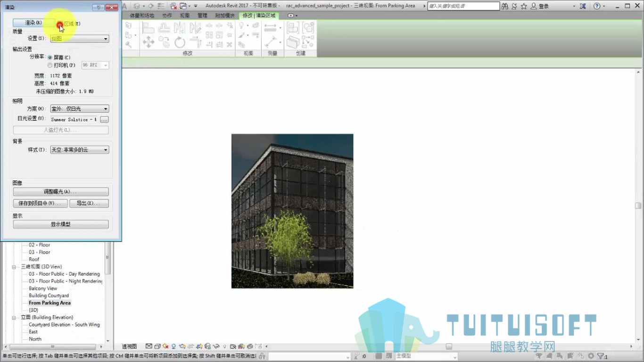Viewport: 644px width, 362px height.
Task: Select 03 - Floor Public - Day Rendering
Action: pos(64,274)
